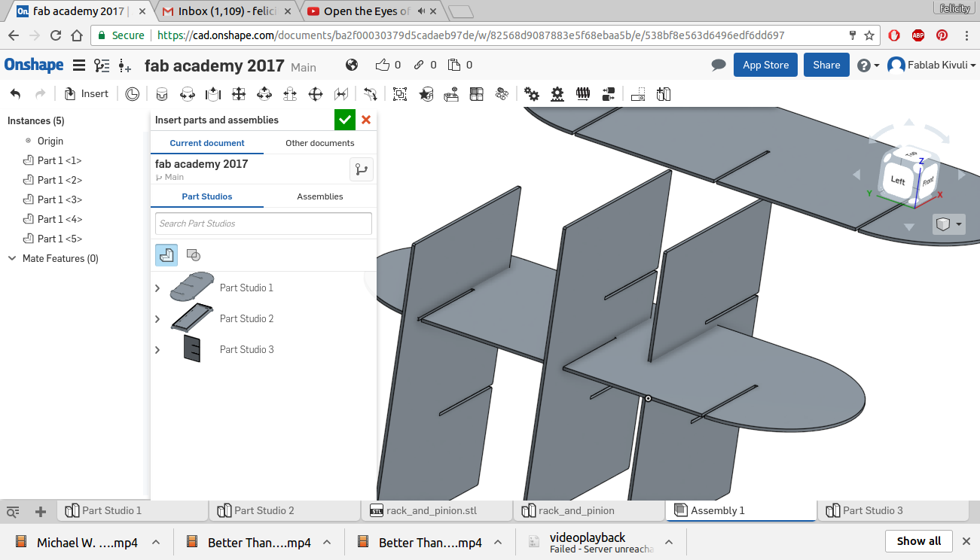Viewport: 980px width, 560px height.
Task: Select Part 1 <3> in the instances list
Action: pos(60,199)
